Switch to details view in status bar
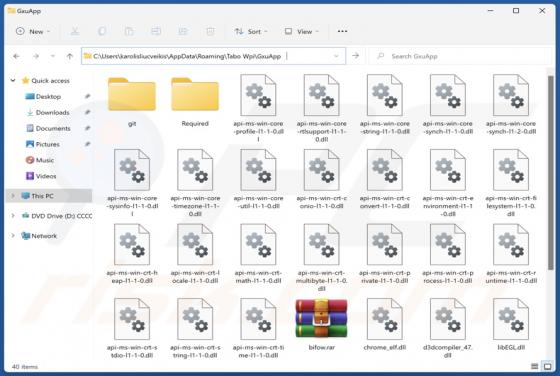Image resolution: width=560 pixels, height=376 pixels. (535, 366)
